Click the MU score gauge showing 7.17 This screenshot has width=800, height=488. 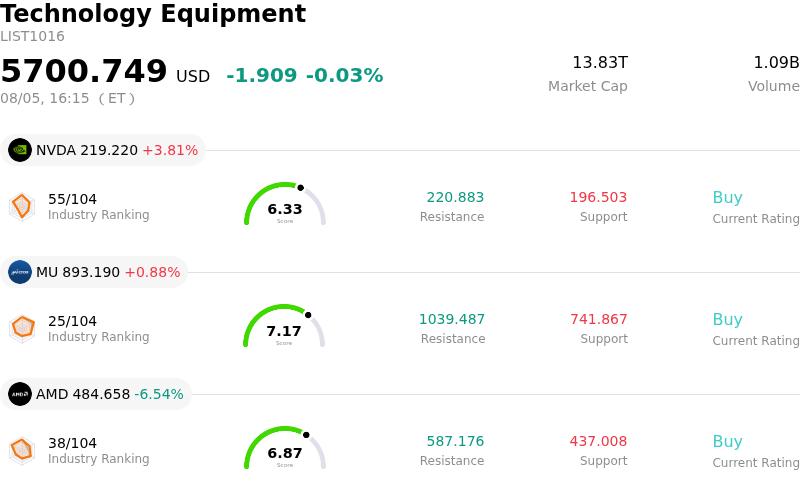coord(284,326)
